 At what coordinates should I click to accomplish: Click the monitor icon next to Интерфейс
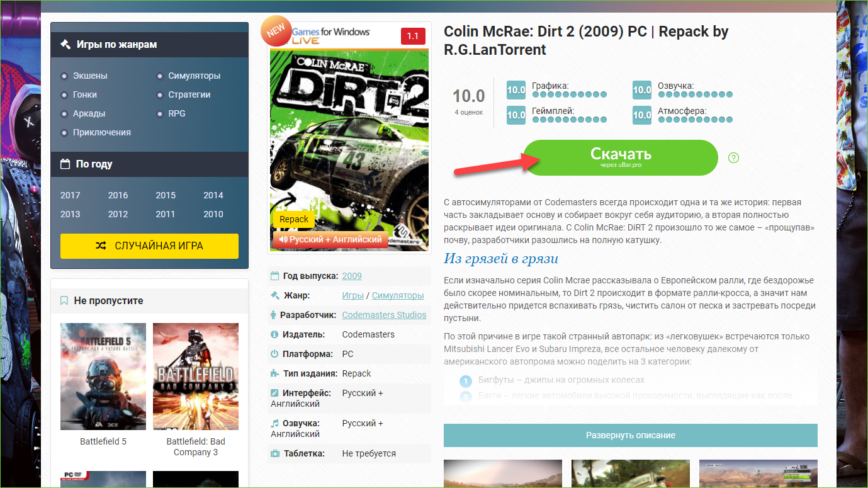274,393
